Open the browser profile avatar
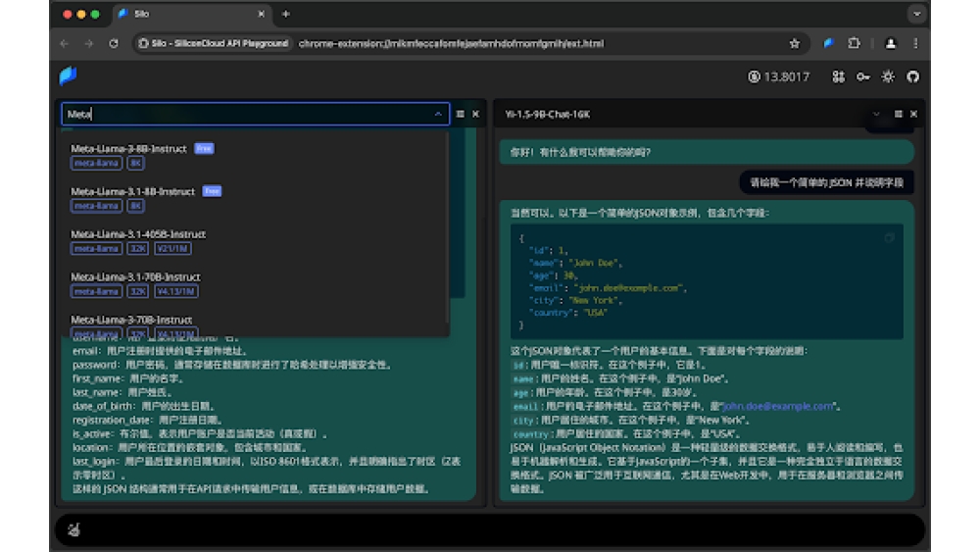This screenshot has height=552, width=980. pos(891,43)
